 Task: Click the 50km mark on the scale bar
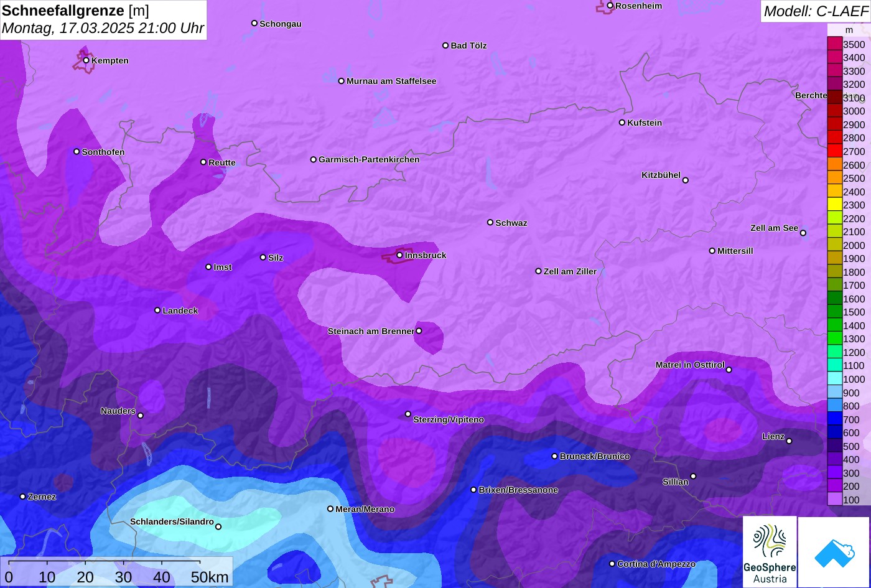(x=210, y=577)
